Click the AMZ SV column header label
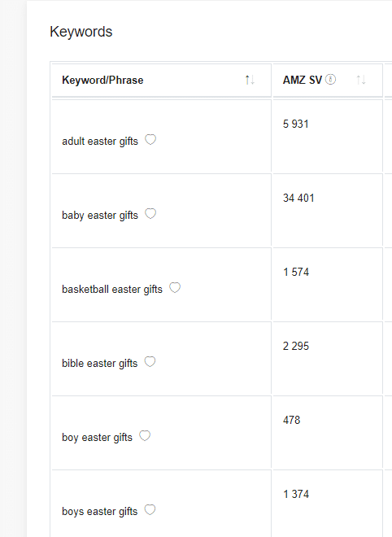 tap(303, 80)
